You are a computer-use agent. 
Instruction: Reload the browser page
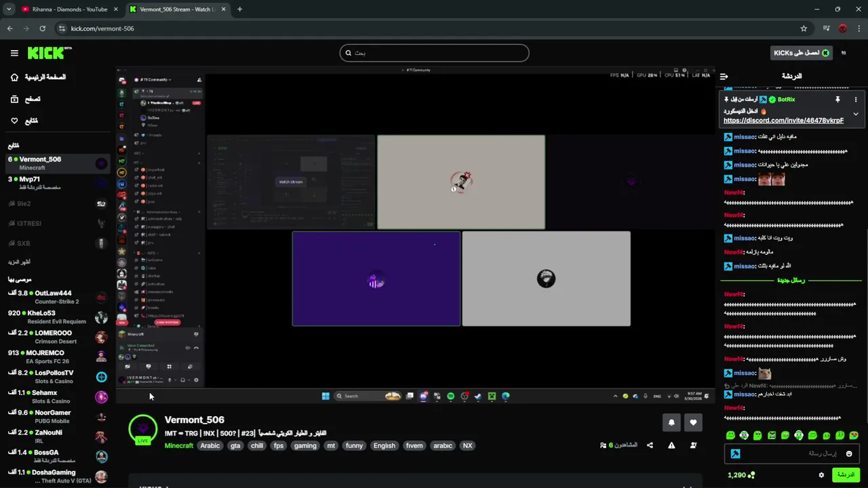tap(42, 28)
